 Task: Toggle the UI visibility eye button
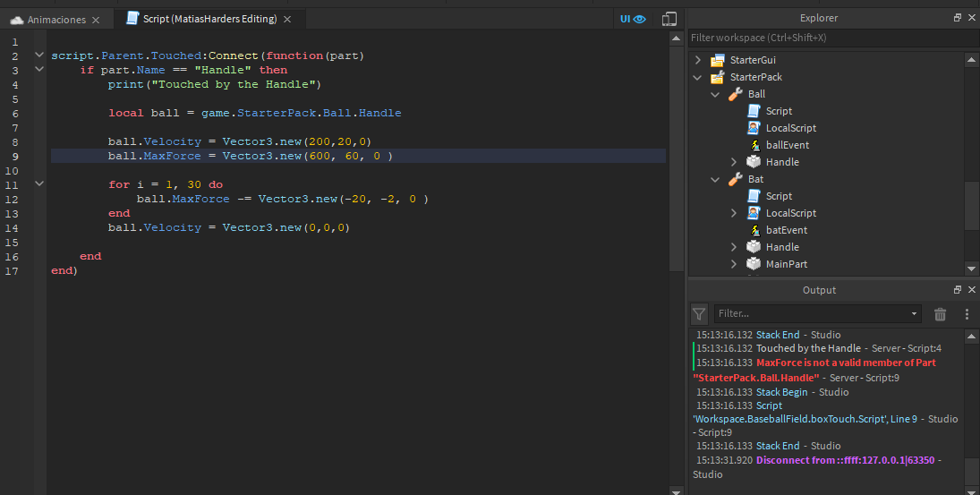pos(633,19)
